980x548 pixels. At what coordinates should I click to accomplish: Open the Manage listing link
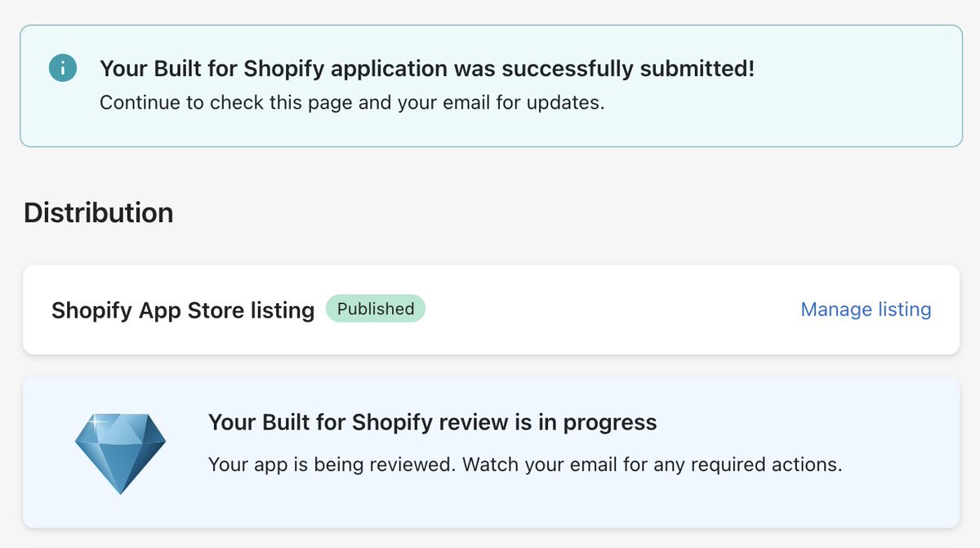866,310
